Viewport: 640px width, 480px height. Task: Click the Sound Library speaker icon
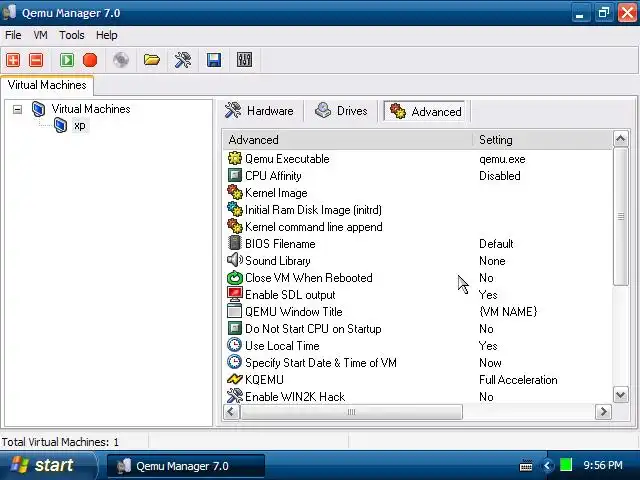click(235, 260)
